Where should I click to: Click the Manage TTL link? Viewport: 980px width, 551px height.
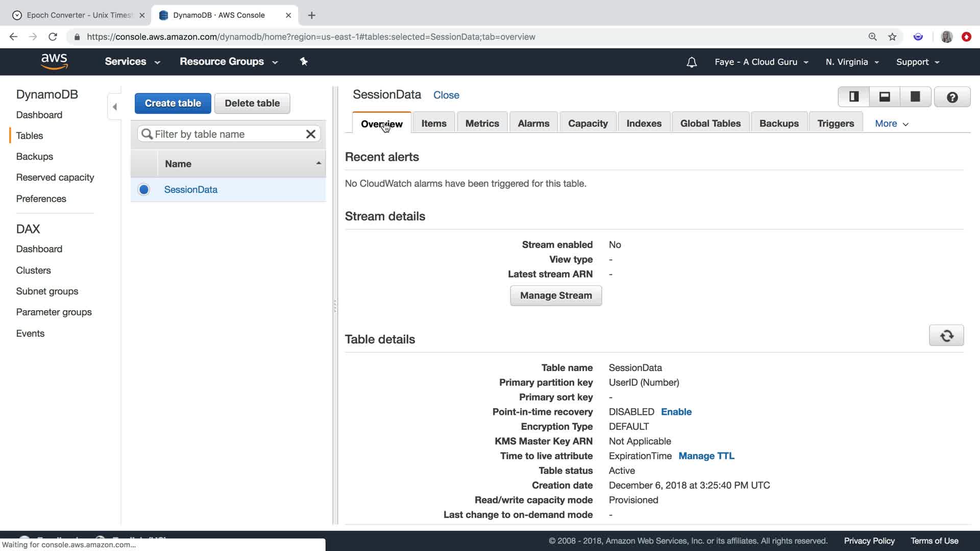(706, 456)
